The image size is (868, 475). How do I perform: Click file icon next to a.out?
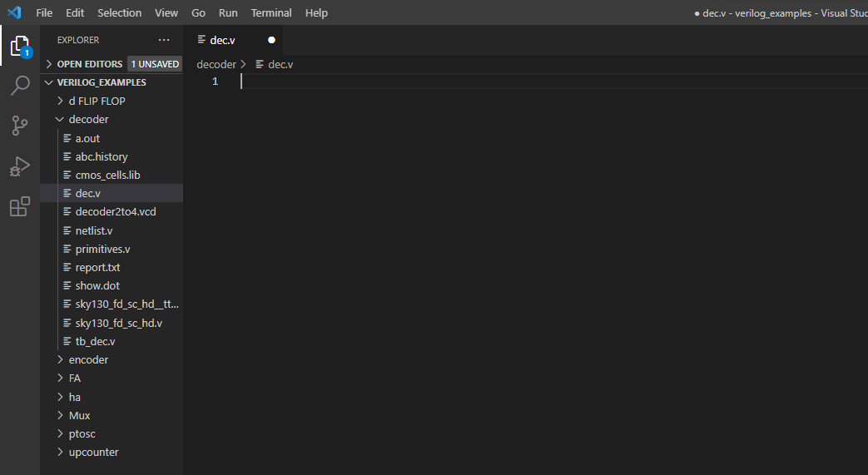coord(67,138)
